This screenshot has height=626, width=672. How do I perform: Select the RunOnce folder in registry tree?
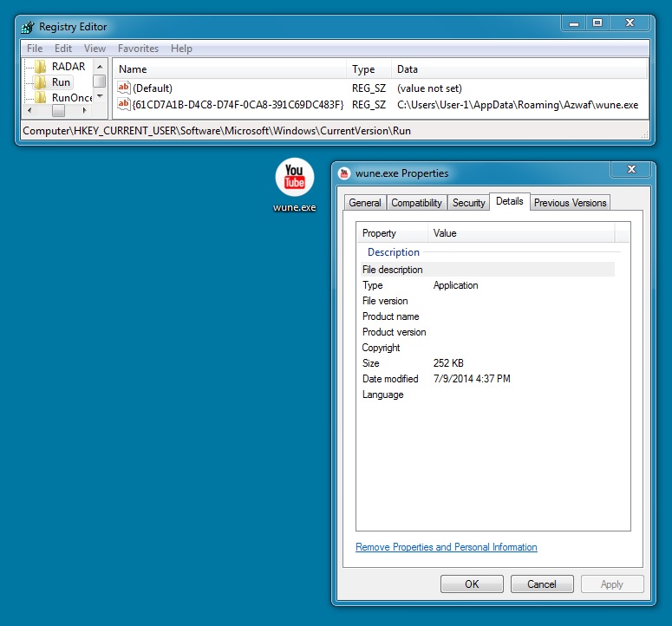(x=63, y=98)
